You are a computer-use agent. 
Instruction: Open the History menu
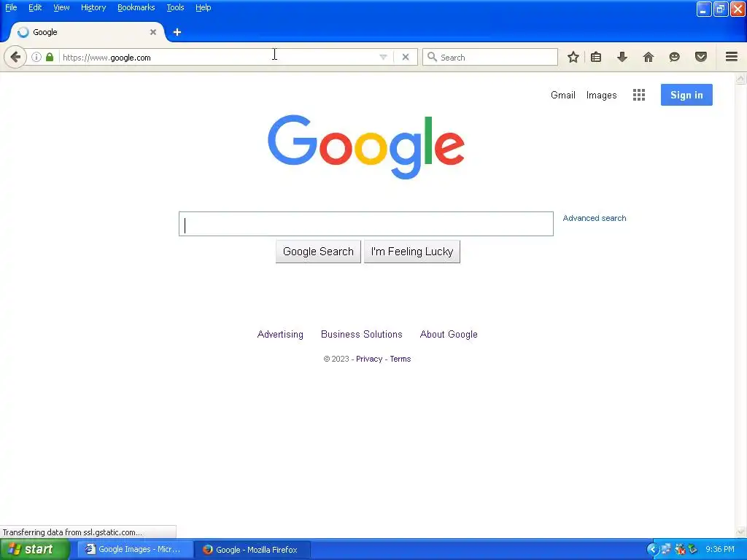coord(93,7)
